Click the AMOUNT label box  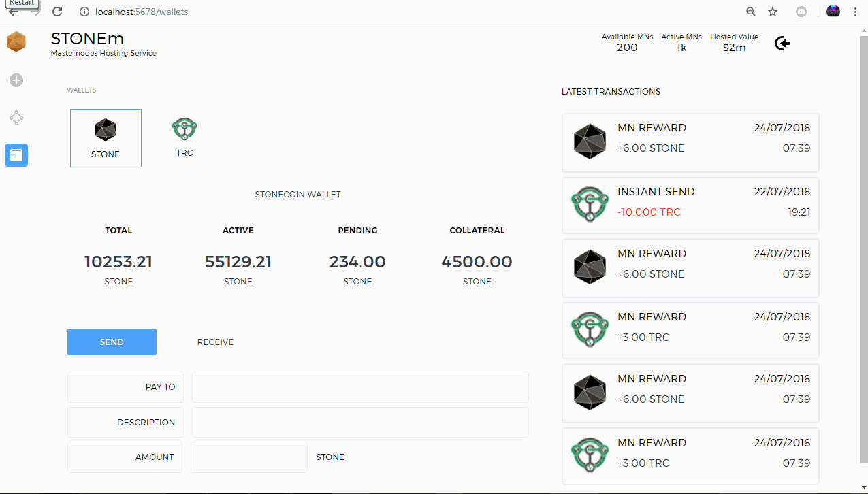tap(125, 457)
